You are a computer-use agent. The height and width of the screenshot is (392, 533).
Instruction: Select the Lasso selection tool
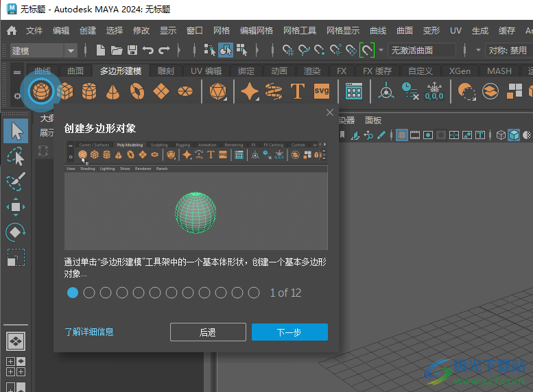pos(16,156)
